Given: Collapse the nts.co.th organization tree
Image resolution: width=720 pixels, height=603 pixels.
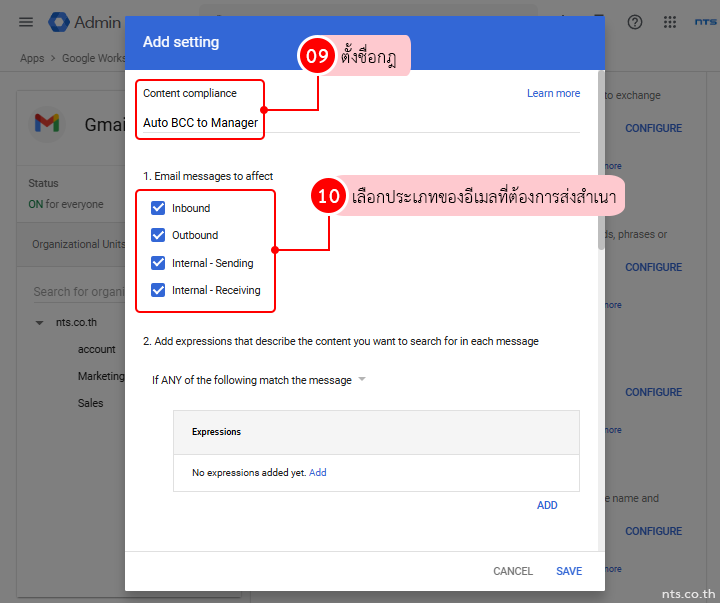Looking at the screenshot, I should click(x=40, y=323).
